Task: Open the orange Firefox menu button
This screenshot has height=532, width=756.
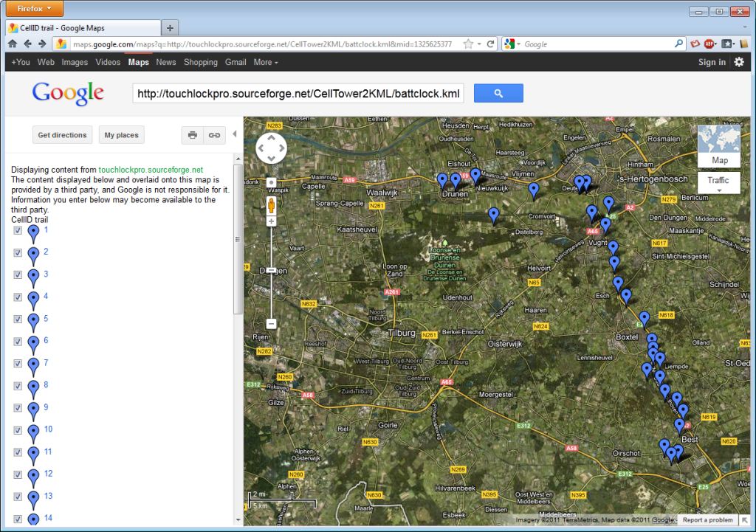Action: coord(32,9)
